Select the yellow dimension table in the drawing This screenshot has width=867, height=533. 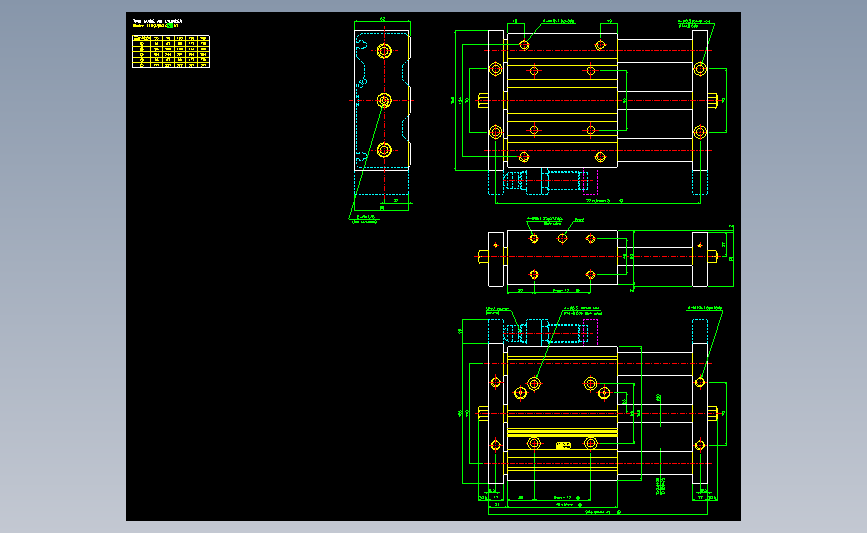tap(171, 51)
